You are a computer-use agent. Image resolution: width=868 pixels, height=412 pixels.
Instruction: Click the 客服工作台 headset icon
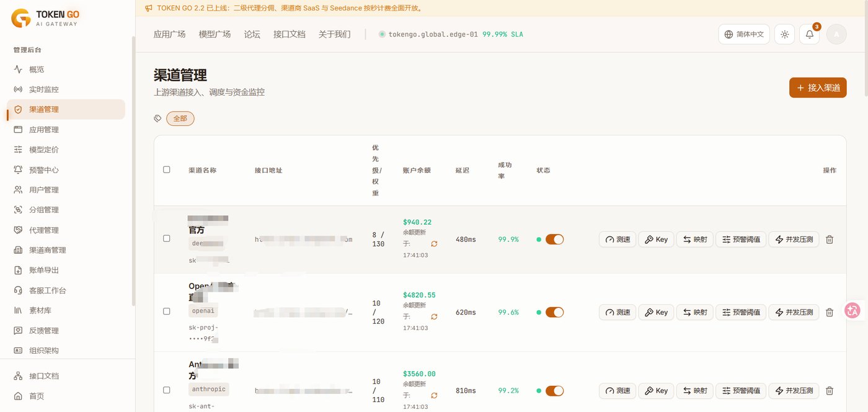(18, 290)
